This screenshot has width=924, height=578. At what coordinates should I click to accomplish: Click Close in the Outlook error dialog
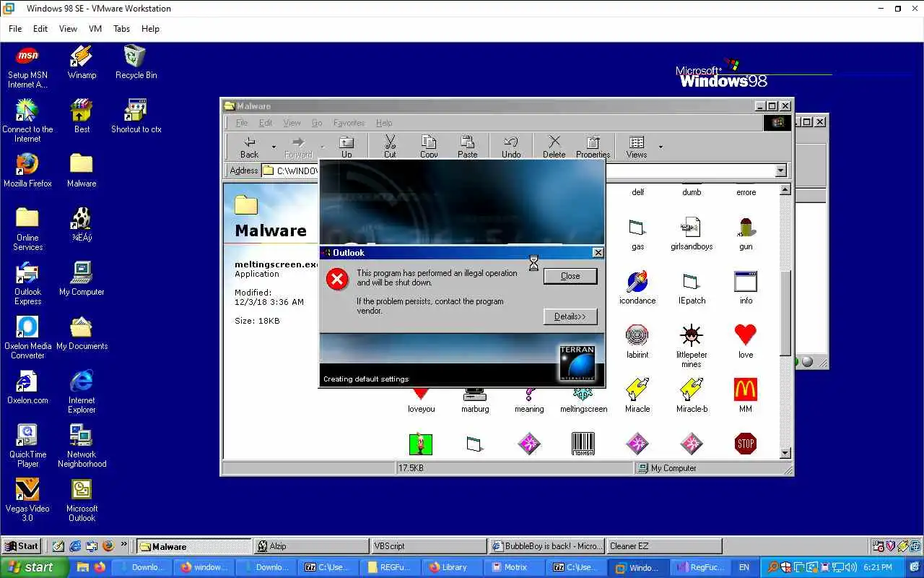click(570, 276)
